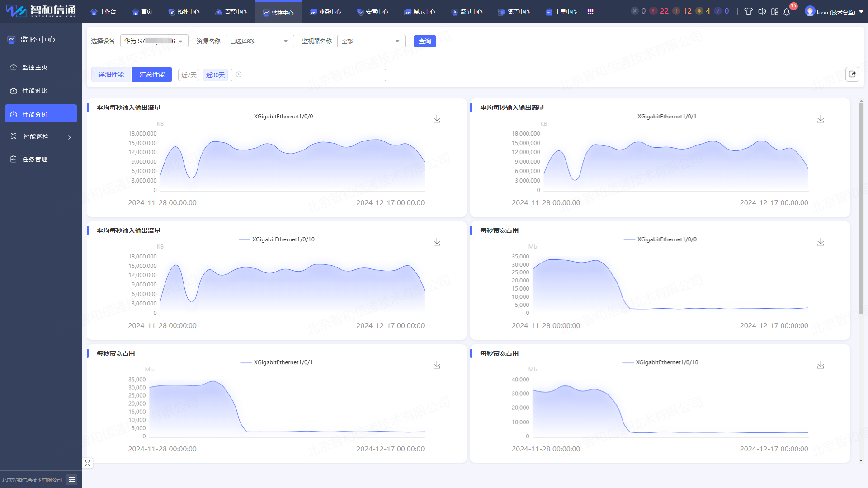868x488 pixels.
Task: Click the chart list vertical scrollbar
Action: tap(861, 208)
